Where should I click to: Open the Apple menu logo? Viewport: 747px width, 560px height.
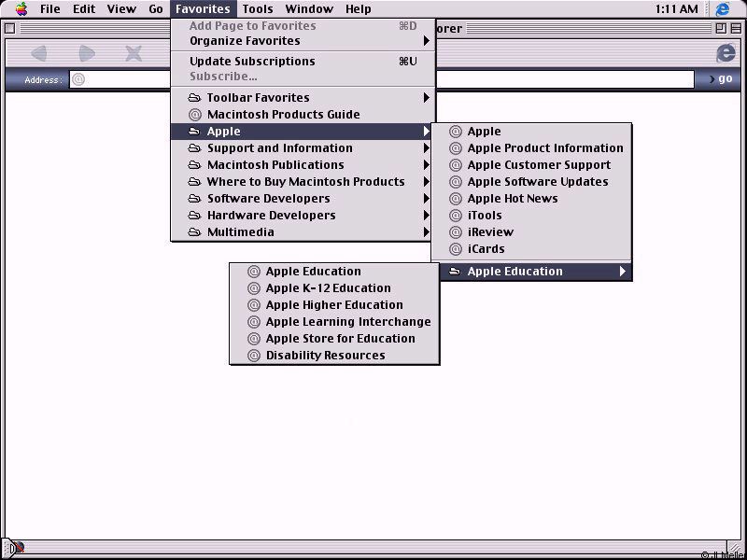(21, 8)
